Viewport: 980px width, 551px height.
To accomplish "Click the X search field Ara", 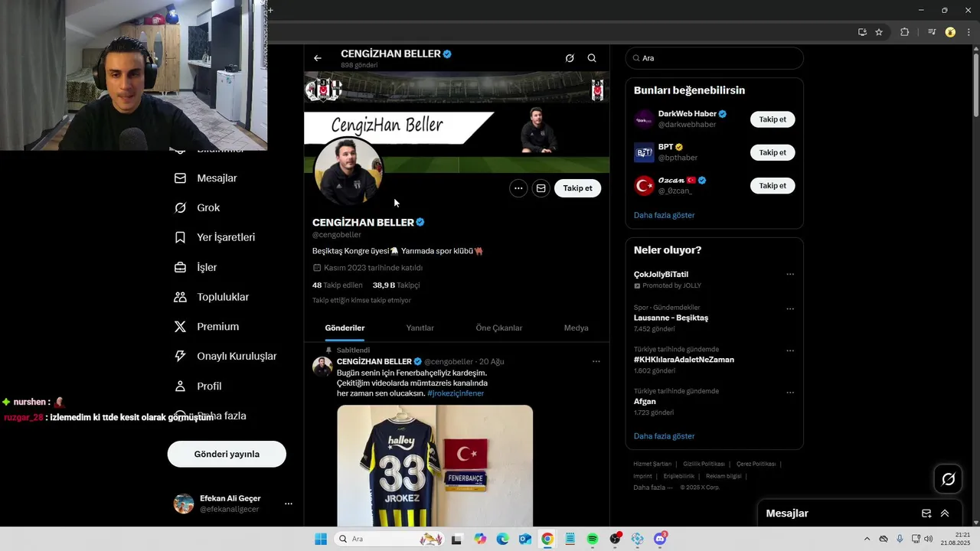I will point(714,58).
